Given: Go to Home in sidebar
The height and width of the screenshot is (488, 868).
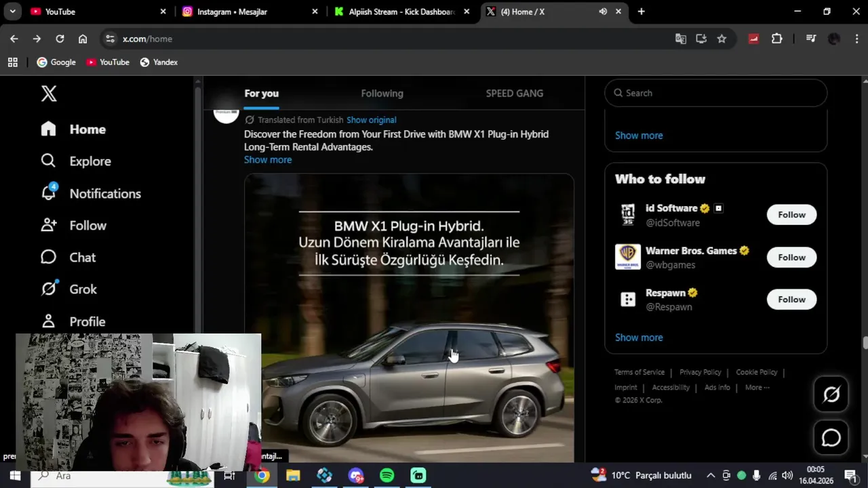Looking at the screenshot, I should pos(73,129).
